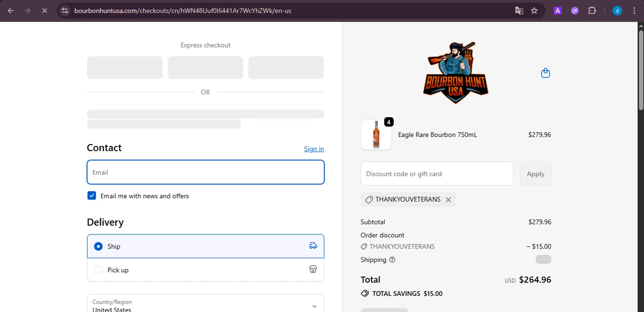Stop loading the page
644x312 pixels.
coord(44,11)
